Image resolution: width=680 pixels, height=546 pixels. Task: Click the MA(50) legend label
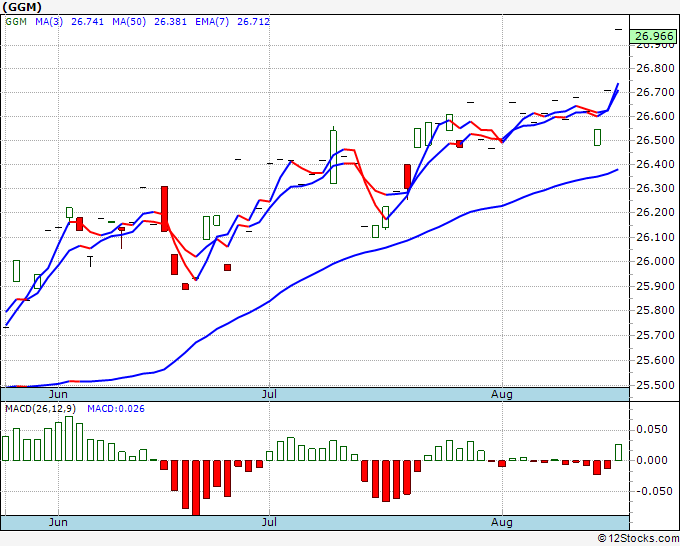point(129,22)
